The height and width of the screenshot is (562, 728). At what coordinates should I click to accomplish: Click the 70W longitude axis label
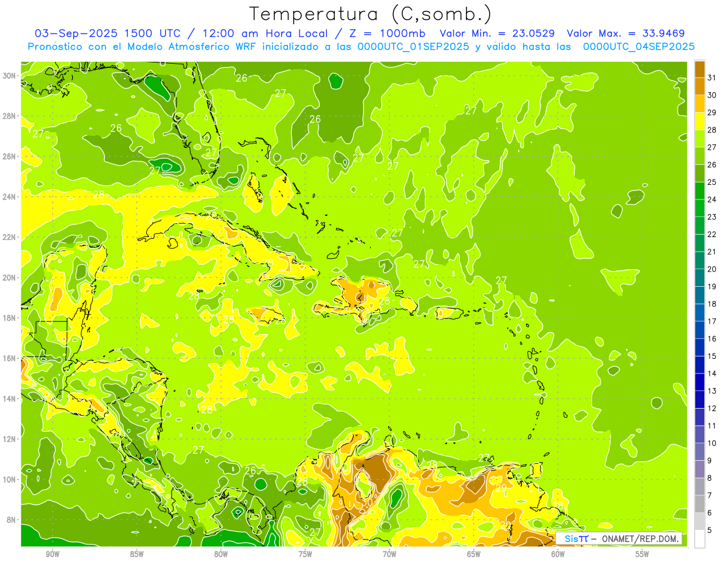(x=389, y=554)
